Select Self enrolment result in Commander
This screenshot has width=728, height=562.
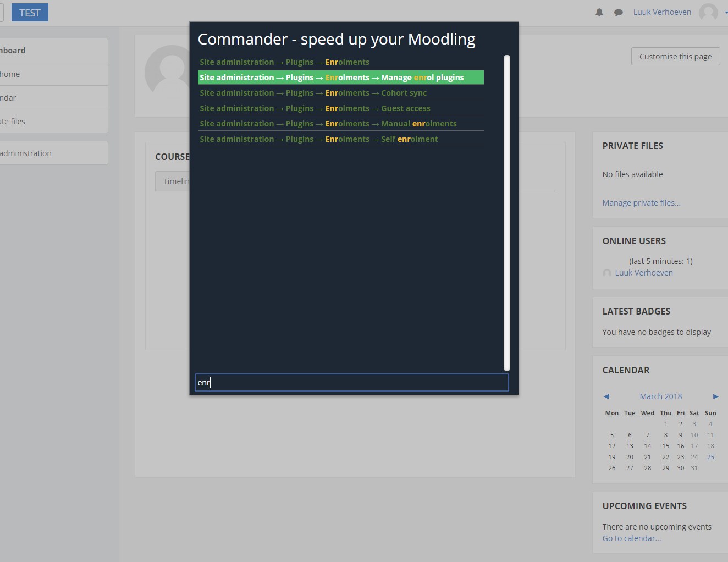(x=340, y=139)
